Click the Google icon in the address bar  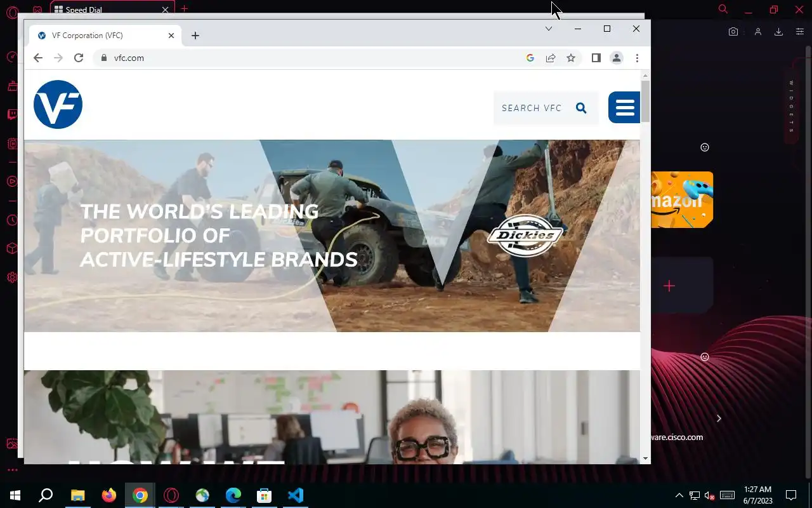pyautogui.click(x=530, y=58)
